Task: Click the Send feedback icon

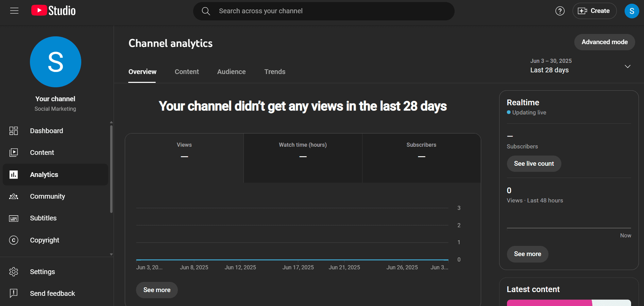Action: (x=14, y=293)
